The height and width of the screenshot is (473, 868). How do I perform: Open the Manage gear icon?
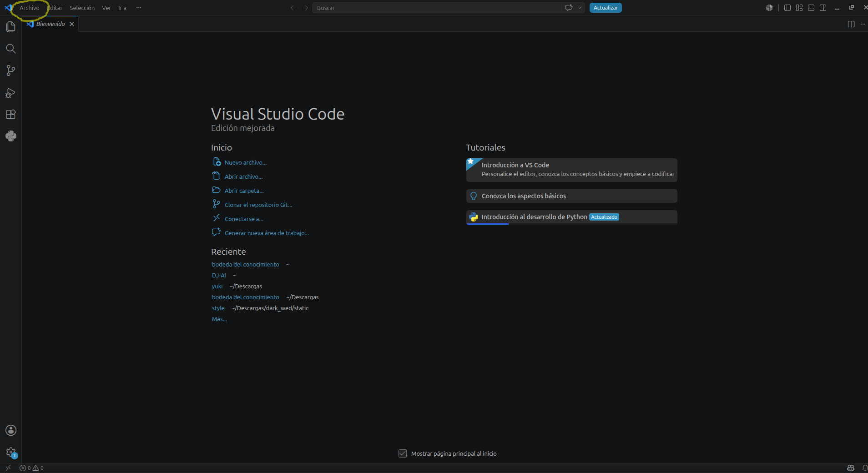click(x=11, y=452)
